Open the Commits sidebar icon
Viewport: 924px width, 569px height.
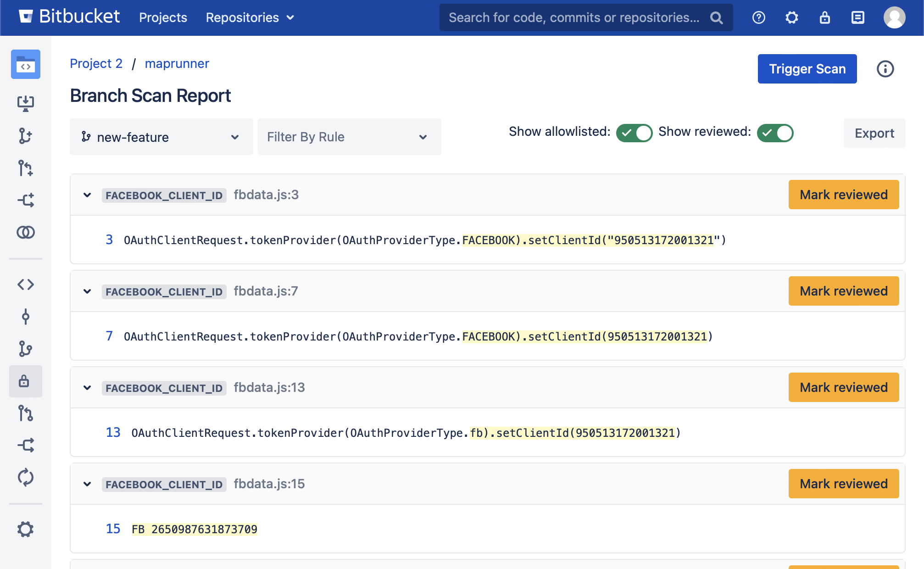pyautogui.click(x=26, y=317)
